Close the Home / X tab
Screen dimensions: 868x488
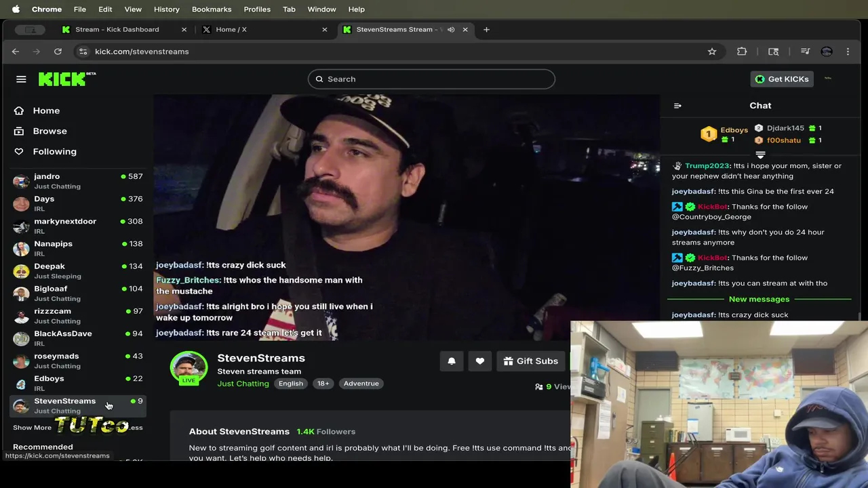tap(324, 29)
